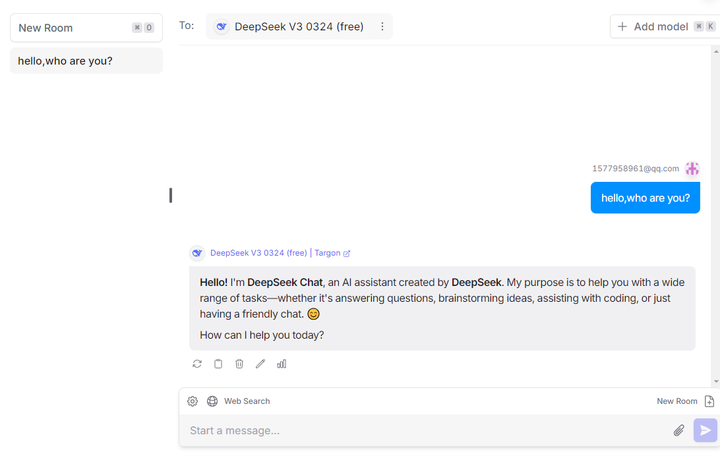The width and height of the screenshot is (720, 452).
Task: Focus the Start a message input field
Action: tap(427, 430)
